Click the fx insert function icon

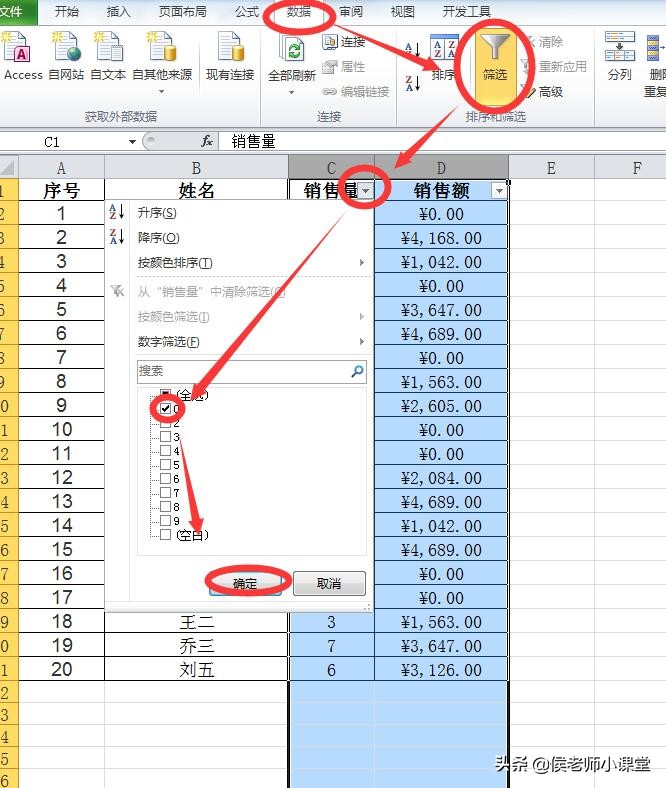pyautogui.click(x=207, y=141)
